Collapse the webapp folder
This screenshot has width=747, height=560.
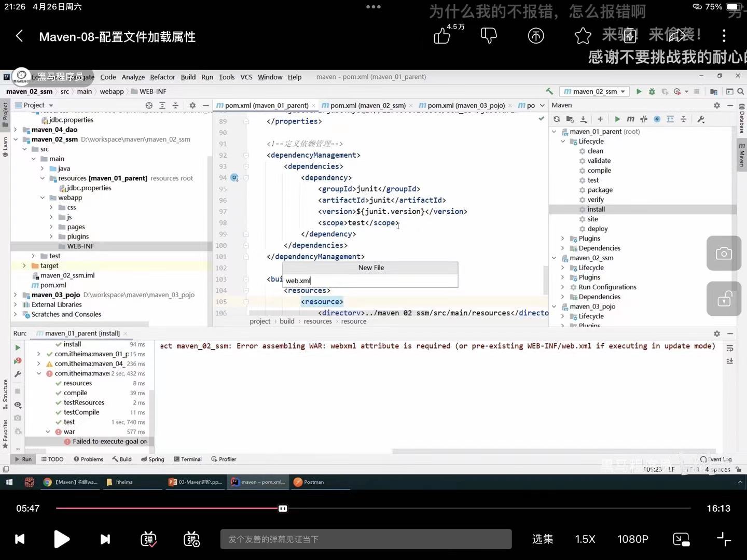42,198
